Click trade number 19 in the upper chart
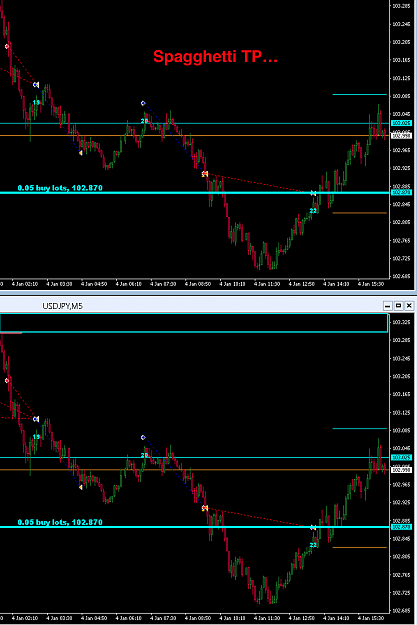 pyautogui.click(x=36, y=102)
